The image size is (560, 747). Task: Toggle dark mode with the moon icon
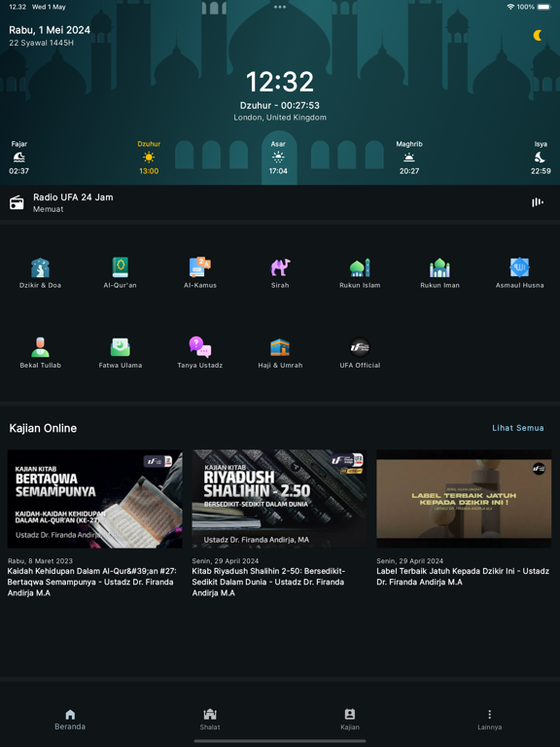click(x=538, y=35)
